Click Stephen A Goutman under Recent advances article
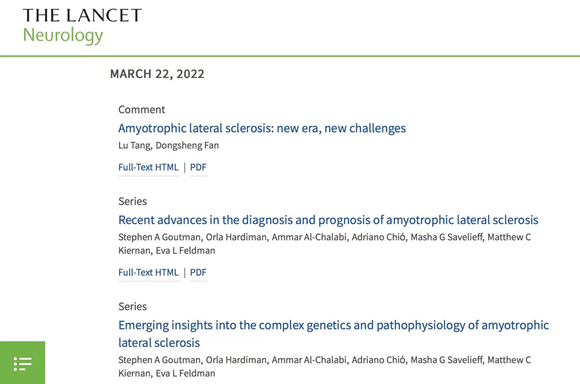The image size is (580, 384). click(159, 237)
